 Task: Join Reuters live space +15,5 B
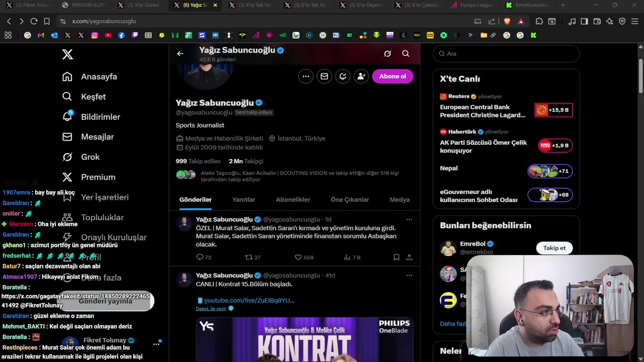tap(553, 110)
